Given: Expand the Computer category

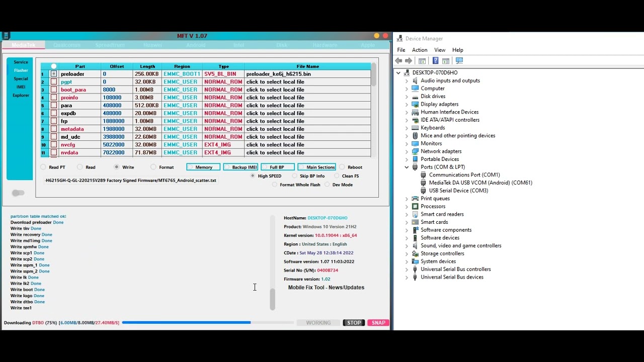Looking at the screenshot, I should pos(407,88).
